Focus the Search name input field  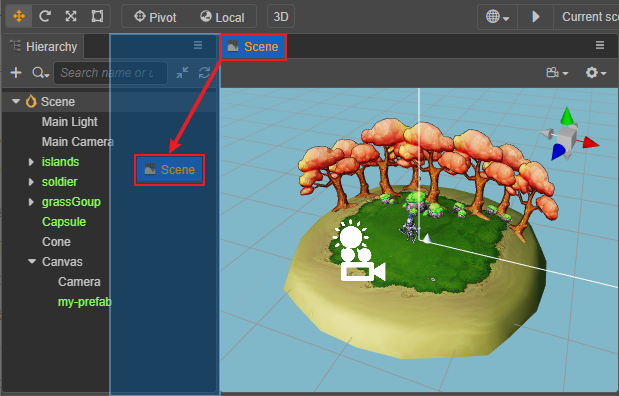[111, 73]
